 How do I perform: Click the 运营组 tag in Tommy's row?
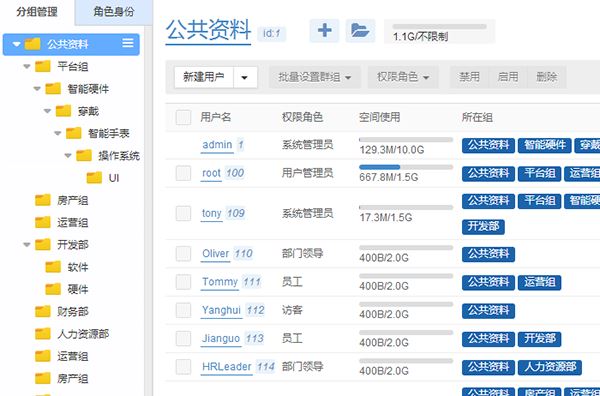(x=539, y=282)
